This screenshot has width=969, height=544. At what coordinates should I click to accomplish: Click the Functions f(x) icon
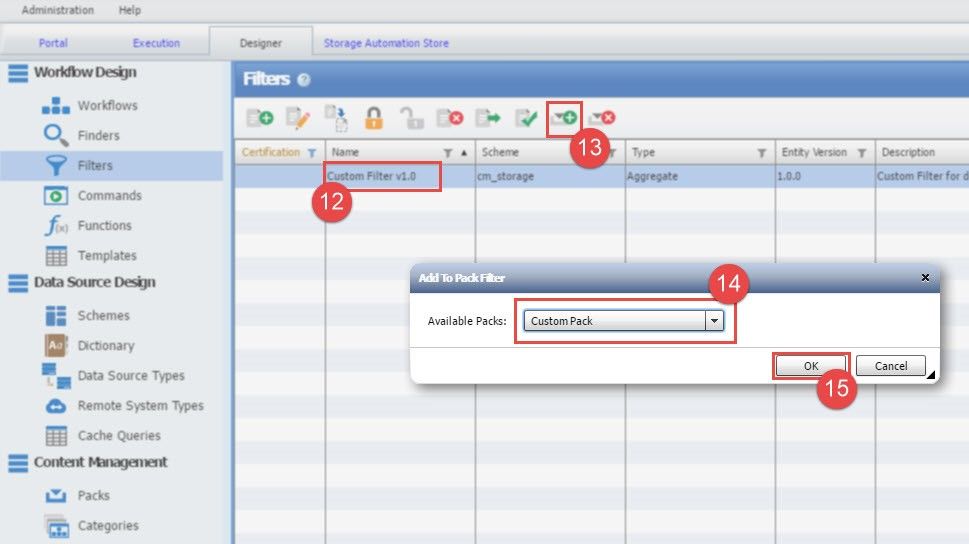[x=56, y=225]
